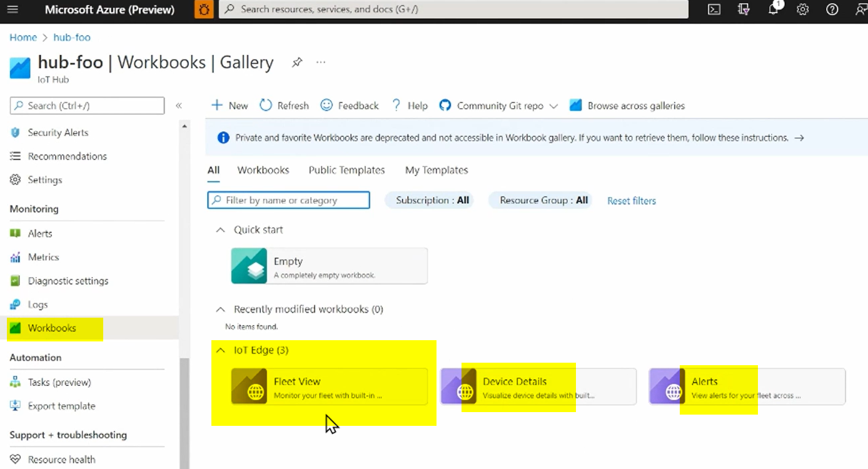Collapse the Quick start section
Screen dimensions: 868x469
coord(220,230)
